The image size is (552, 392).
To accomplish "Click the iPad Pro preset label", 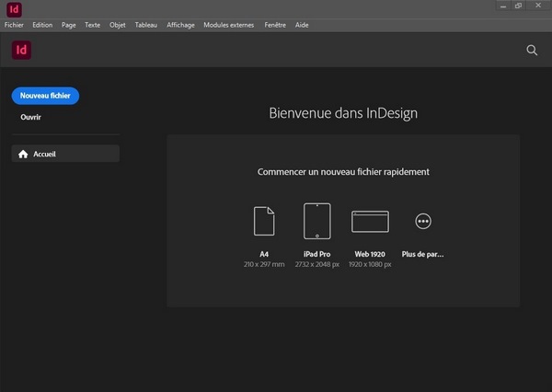I will pos(317,254).
